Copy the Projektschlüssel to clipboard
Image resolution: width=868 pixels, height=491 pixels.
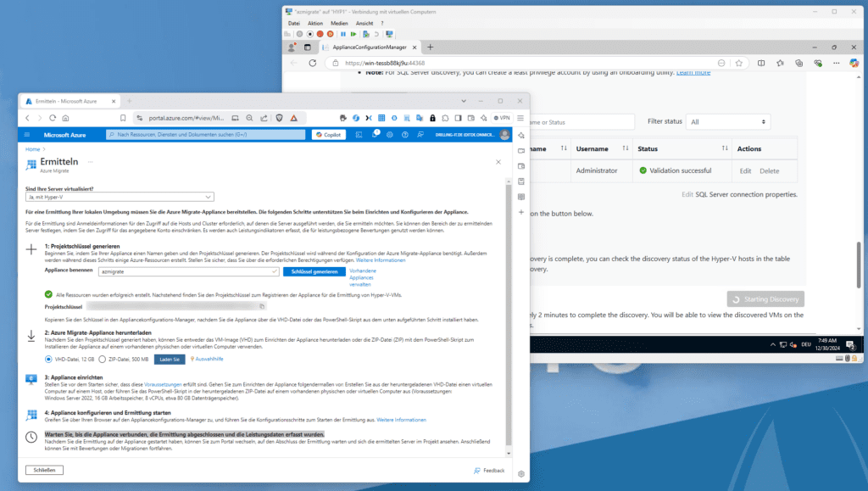pyautogui.click(x=262, y=306)
